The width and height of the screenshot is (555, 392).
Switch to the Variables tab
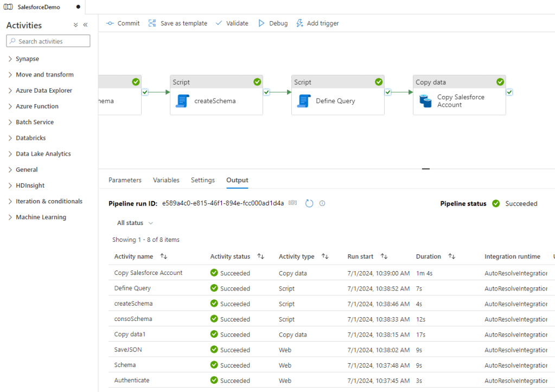point(166,180)
